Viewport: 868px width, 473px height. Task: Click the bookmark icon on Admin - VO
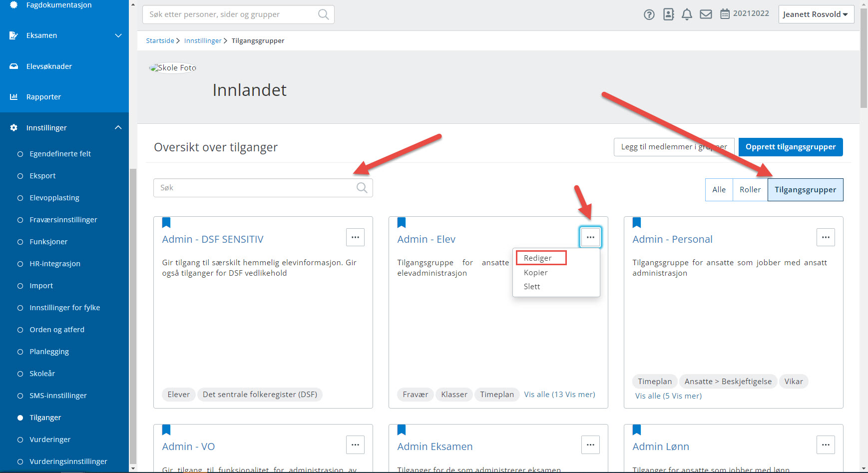tap(166, 430)
